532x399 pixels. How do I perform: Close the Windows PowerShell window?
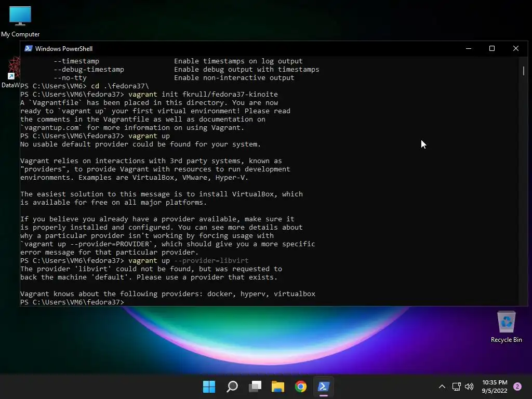point(516,48)
